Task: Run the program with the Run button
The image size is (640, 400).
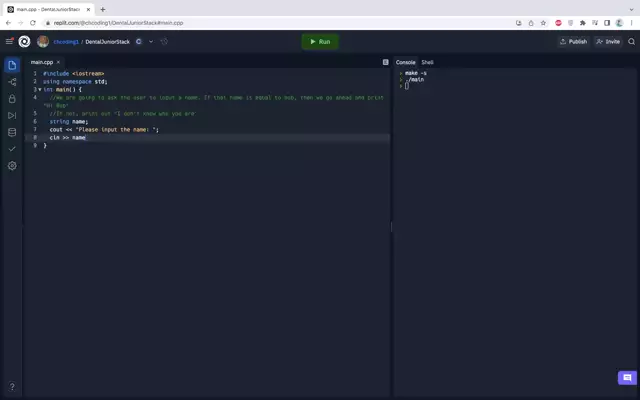Action: click(320, 42)
